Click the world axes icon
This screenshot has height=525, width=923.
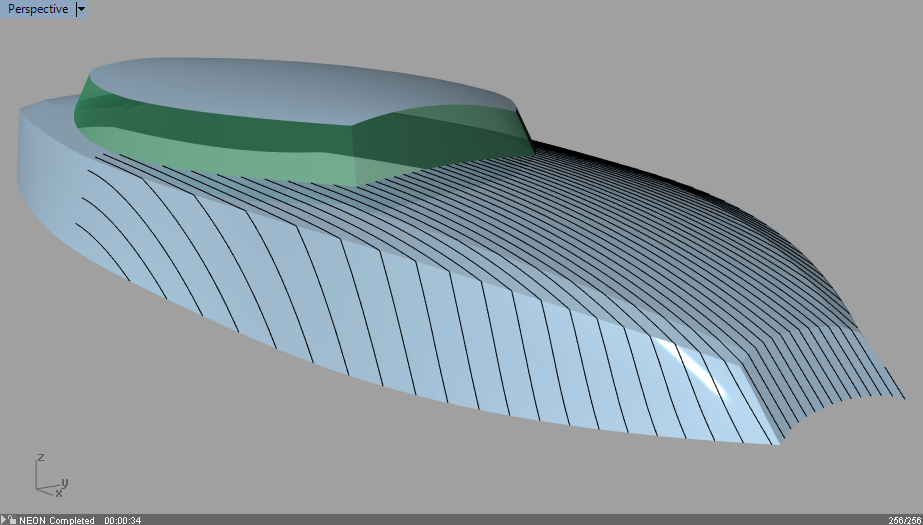click(51, 476)
